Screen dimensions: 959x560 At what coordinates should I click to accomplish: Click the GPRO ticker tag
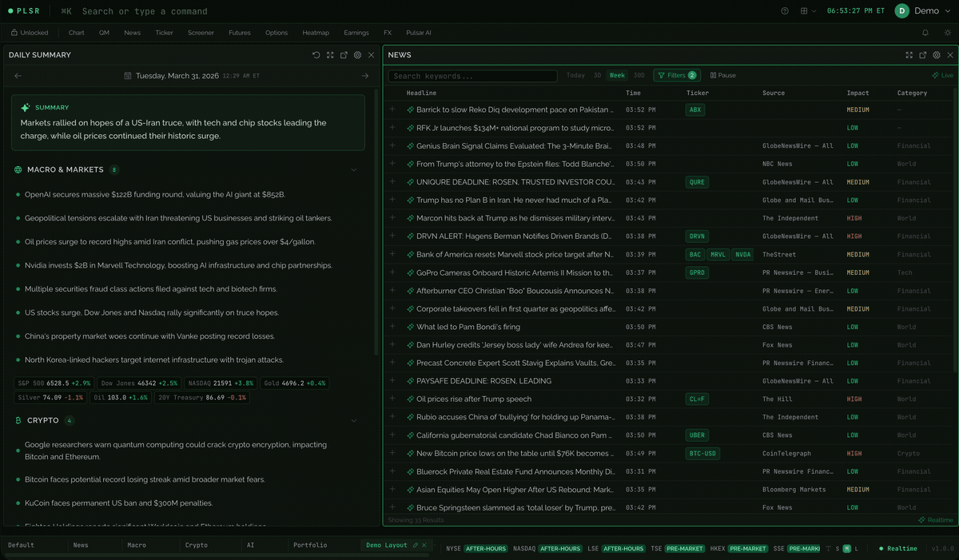pos(698,272)
